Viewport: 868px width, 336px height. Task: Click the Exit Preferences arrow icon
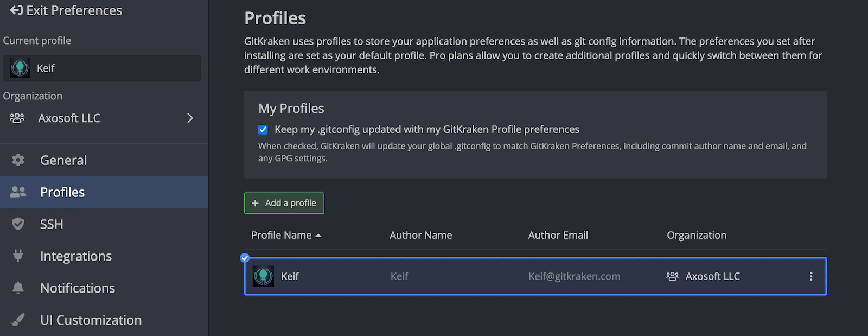pyautogui.click(x=16, y=10)
